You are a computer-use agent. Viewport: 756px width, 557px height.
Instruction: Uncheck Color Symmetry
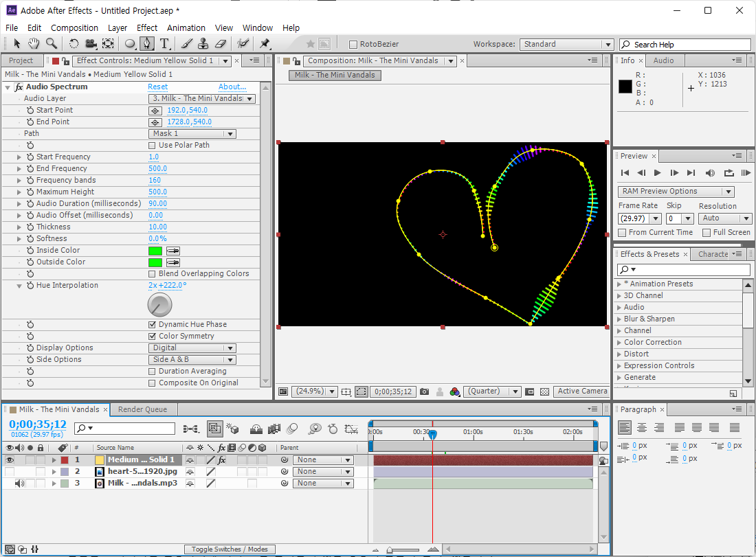(152, 337)
